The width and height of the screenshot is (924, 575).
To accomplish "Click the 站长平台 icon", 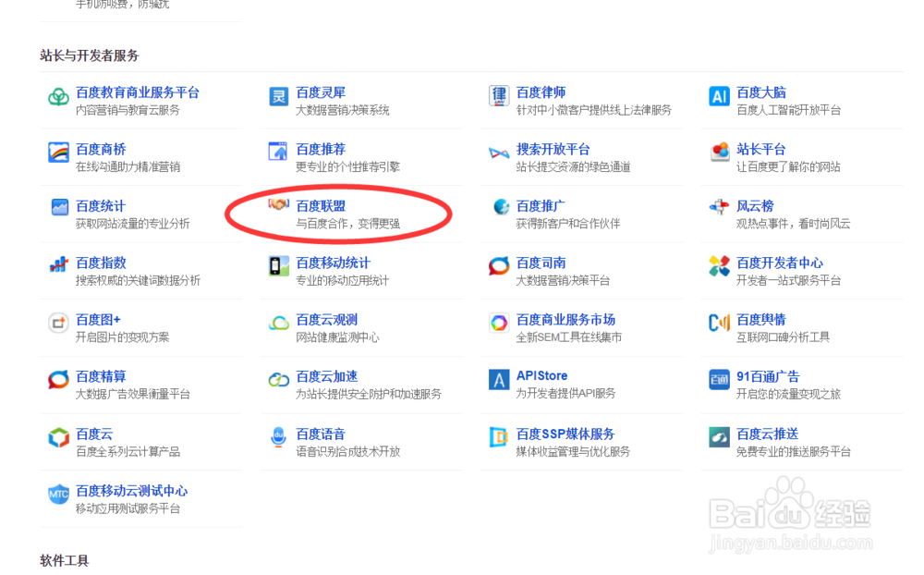I will 720,153.
